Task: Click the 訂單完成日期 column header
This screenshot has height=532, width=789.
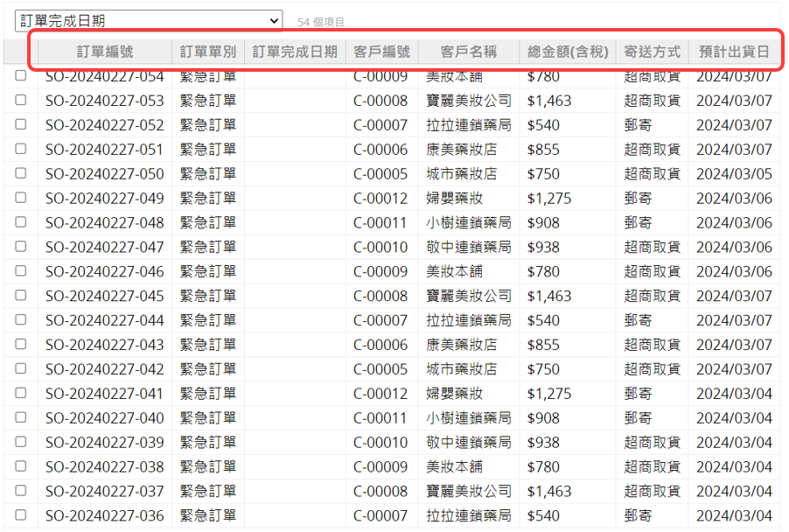Action: pos(295,52)
